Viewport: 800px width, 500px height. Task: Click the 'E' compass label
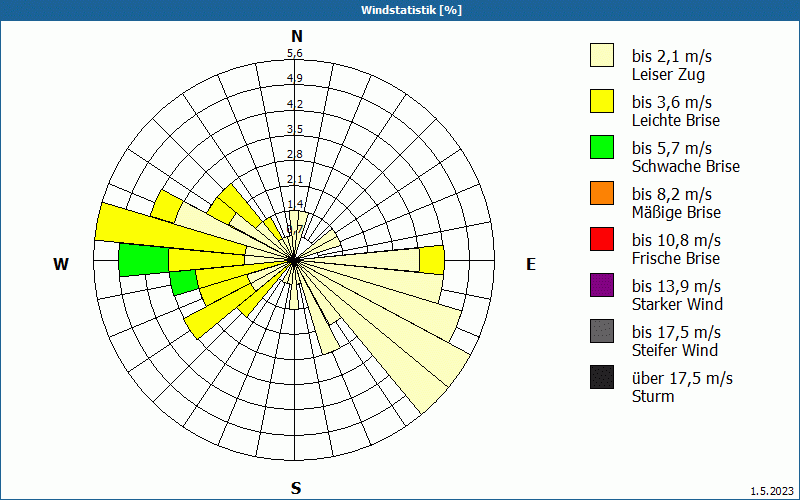[x=531, y=264]
